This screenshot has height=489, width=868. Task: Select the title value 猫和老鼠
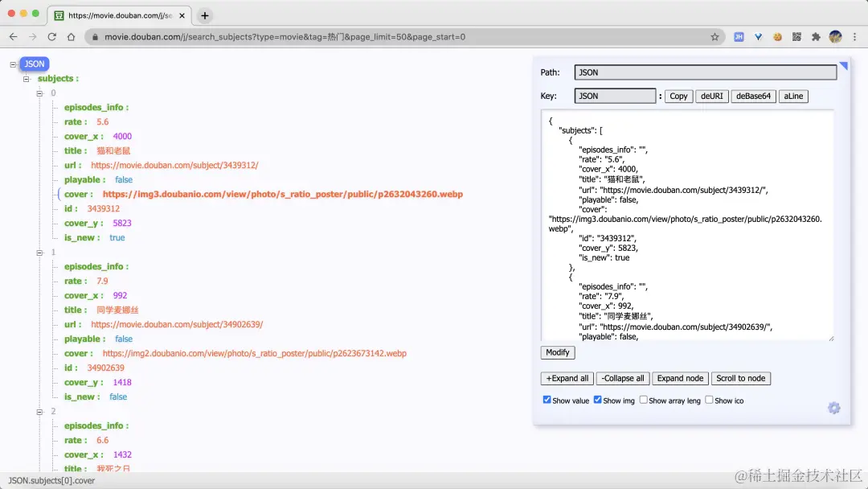(x=113, y=150)
